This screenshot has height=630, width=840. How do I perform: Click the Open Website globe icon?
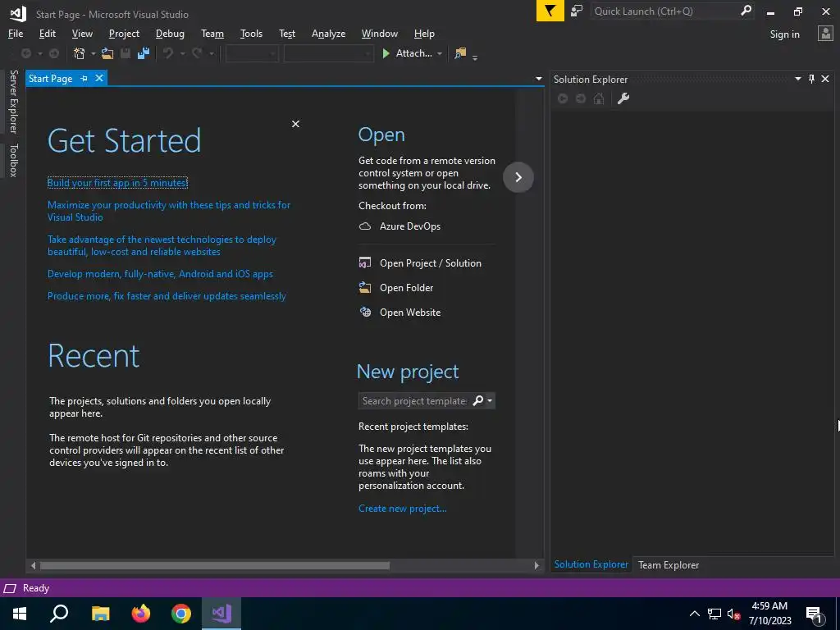365,313
